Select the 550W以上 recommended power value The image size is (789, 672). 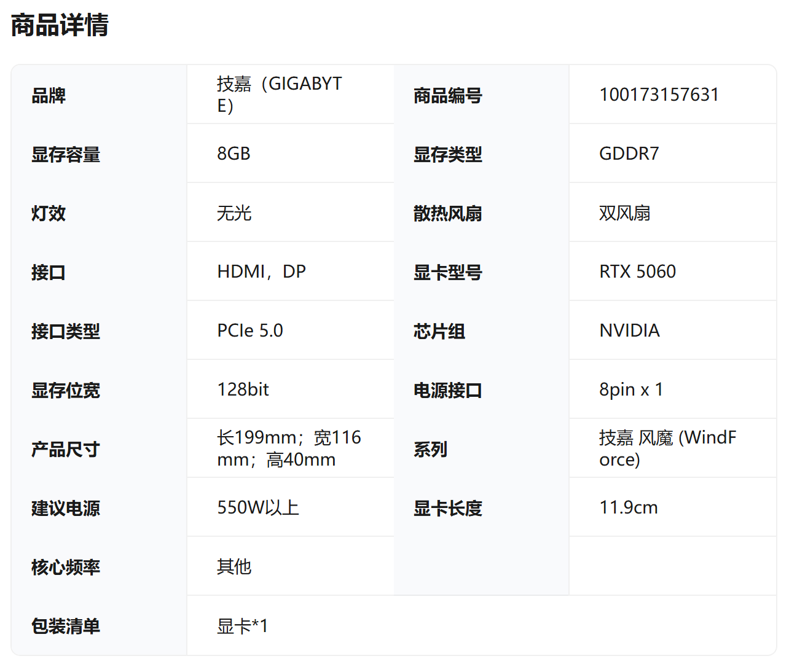(x=258, y=507)
